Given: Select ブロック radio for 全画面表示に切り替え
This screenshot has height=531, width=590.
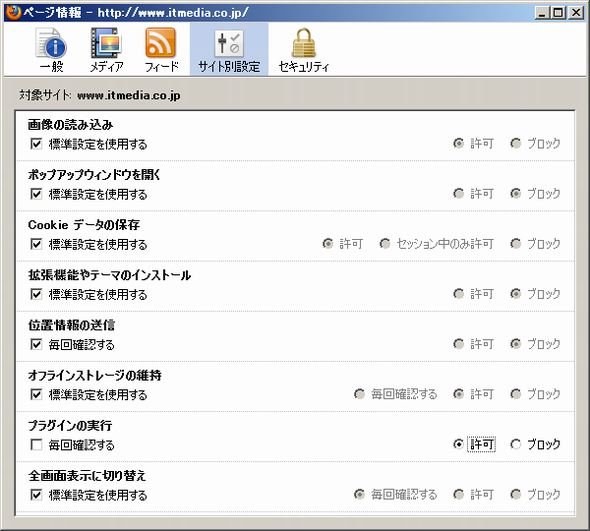Looking at the screenshot, I should [515, 494].
